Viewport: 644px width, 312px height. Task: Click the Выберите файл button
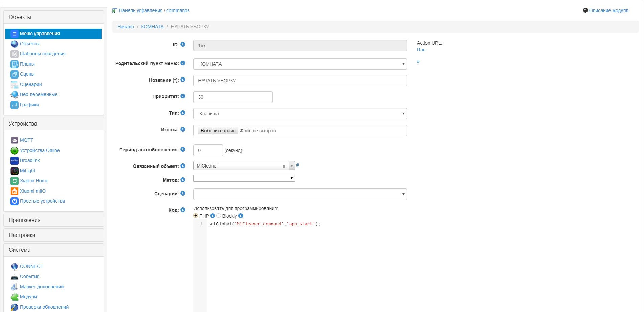pos(218,131)
